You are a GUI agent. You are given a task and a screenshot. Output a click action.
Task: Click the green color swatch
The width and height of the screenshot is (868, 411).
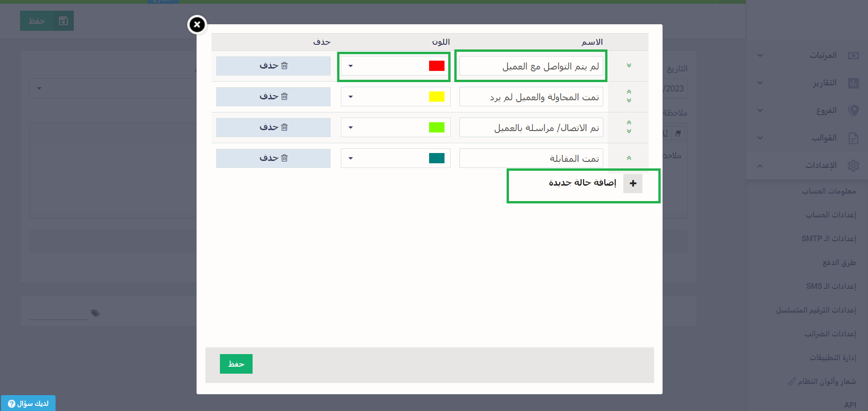coord(437,127)
